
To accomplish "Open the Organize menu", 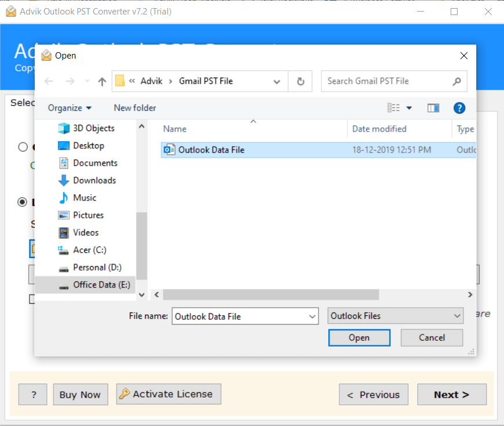I will pos(70,108).
